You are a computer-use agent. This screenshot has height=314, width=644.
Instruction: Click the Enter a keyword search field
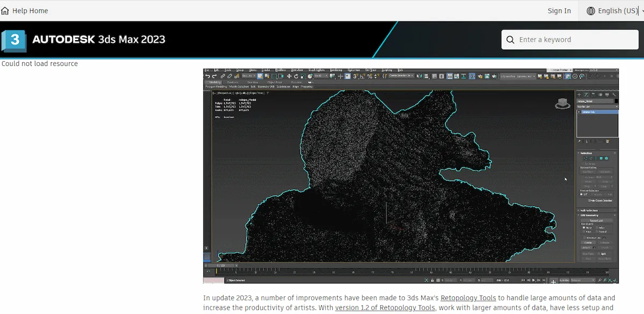point(569,39)
